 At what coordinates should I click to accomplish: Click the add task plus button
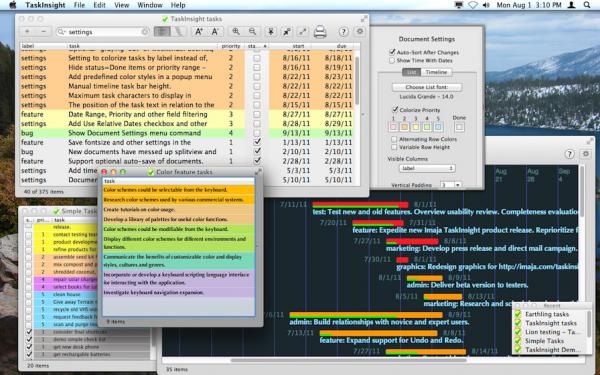pyautogui.click(x=27, y=32)
